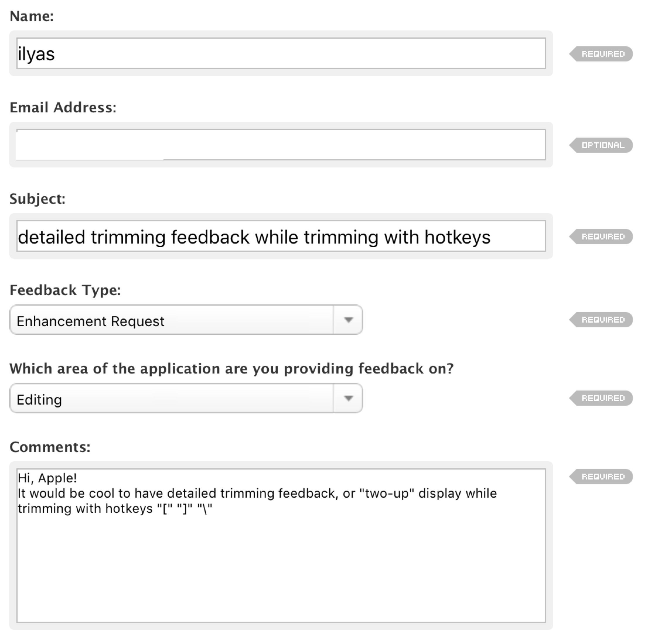The height and width of the screenshot is (644, 648).
Task: Click inside the Comments text area
Action: pos(281,546)
